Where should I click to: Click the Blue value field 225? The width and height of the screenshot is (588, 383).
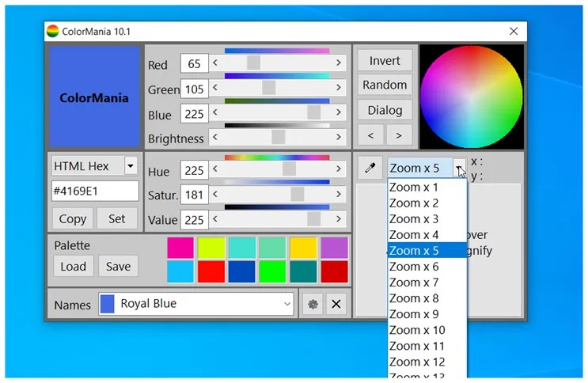click(x=194, y=114)
